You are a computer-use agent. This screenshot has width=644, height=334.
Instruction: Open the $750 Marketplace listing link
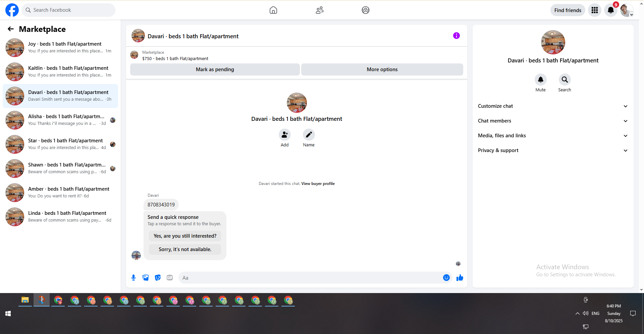[175, 58]
